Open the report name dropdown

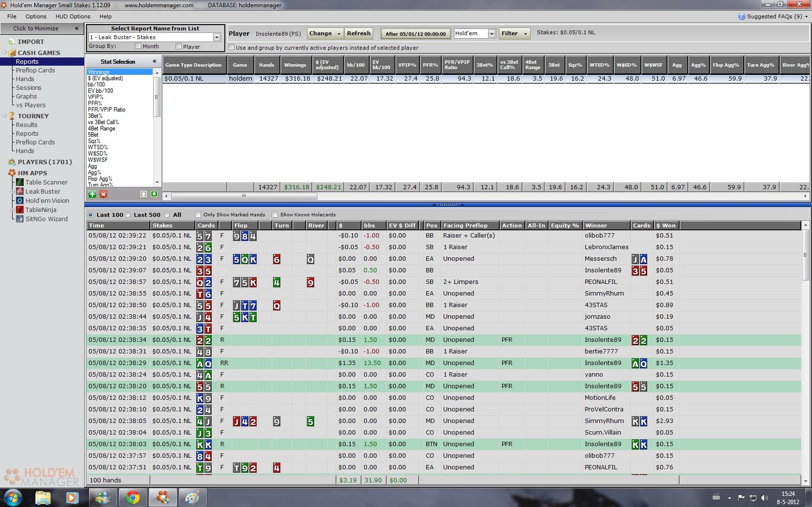click(217, 37)
